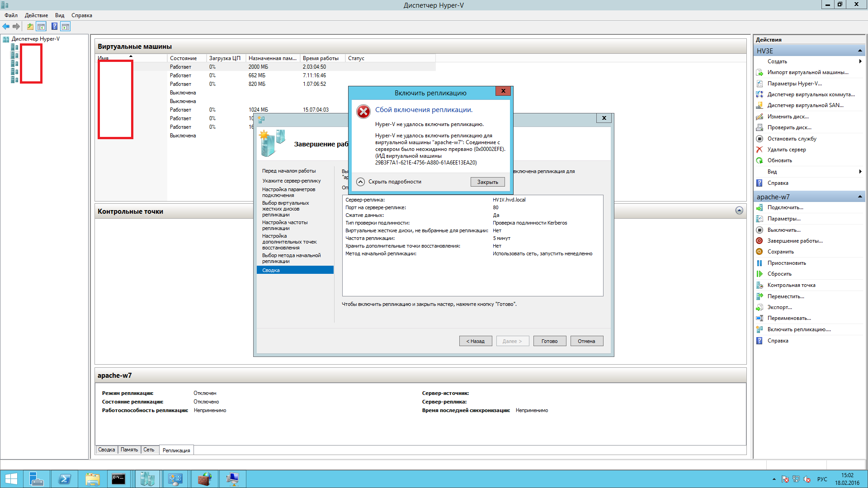Click Остановить службу action icon
The image size is (868, 488).
(x=759, y=139)
